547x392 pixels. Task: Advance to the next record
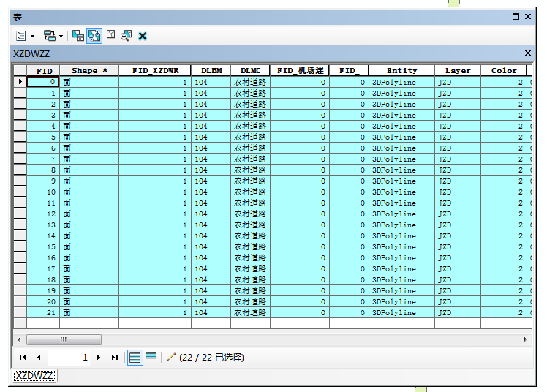point(99,358)
